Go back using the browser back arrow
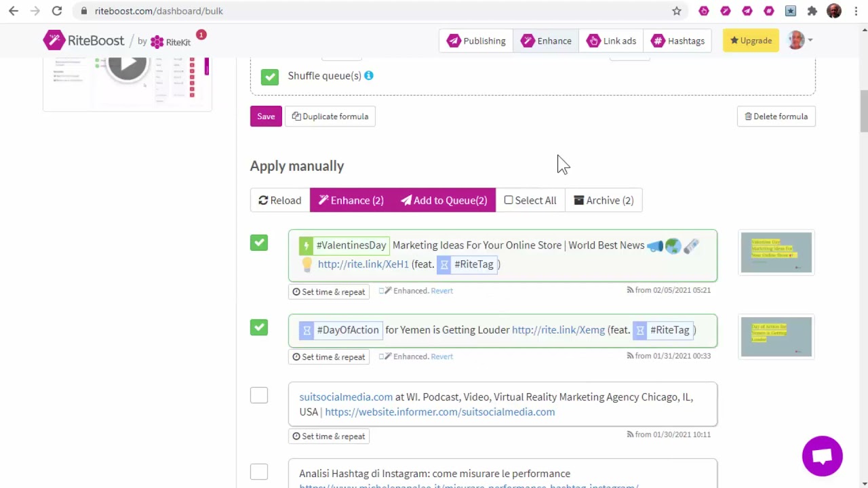Screen dimensions: 868x488 pos(14,11)
